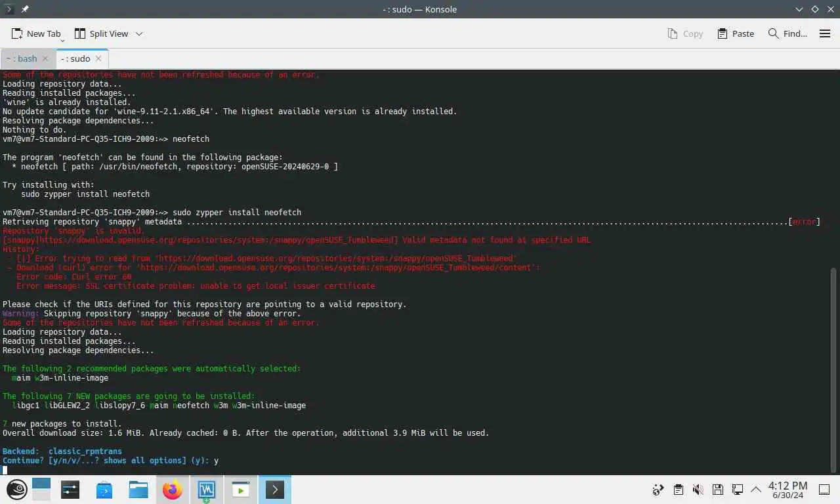Open System Settings from the taskbar
Viewport: 840px width, 504px height.
(70, 490)
